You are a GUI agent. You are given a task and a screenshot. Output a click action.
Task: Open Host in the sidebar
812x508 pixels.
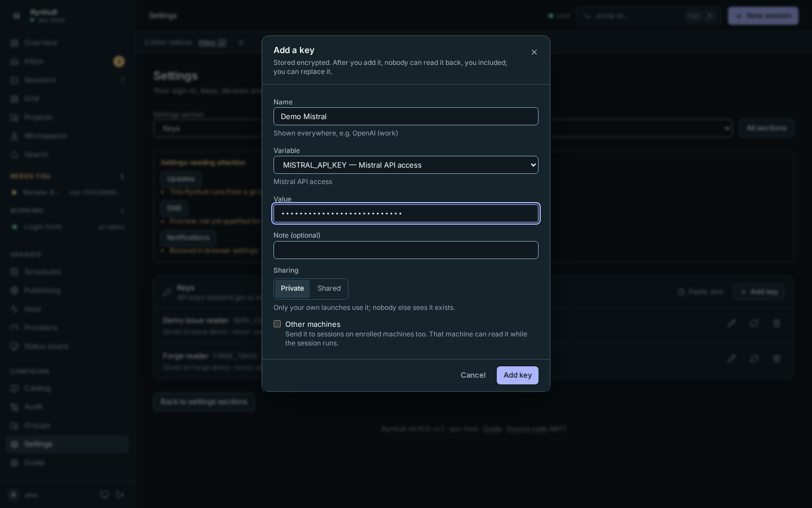tap(68, 309)
